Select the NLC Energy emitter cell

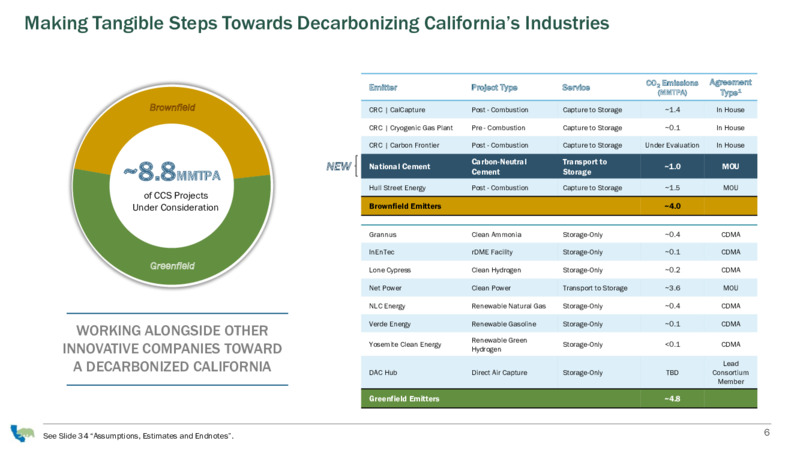point(387,306)
